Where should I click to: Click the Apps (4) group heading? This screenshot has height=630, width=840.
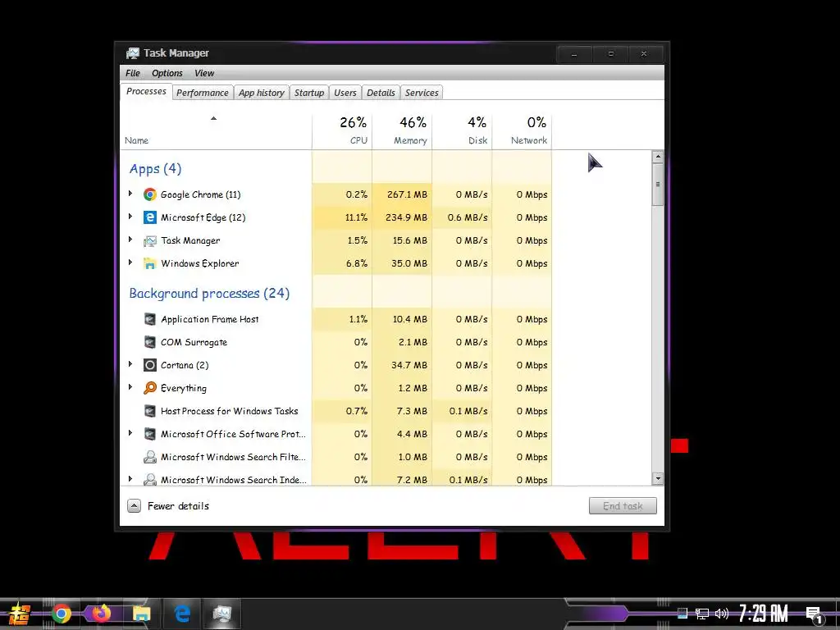(x=155, y=169)
